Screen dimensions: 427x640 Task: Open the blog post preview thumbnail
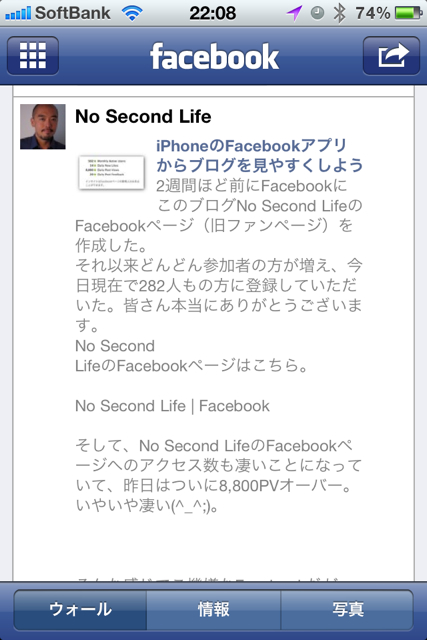click(111, 172)
